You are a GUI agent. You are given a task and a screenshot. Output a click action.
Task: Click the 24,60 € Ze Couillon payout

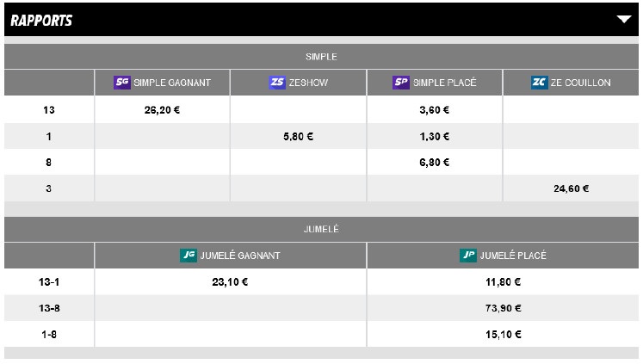[x=572, y=188]
